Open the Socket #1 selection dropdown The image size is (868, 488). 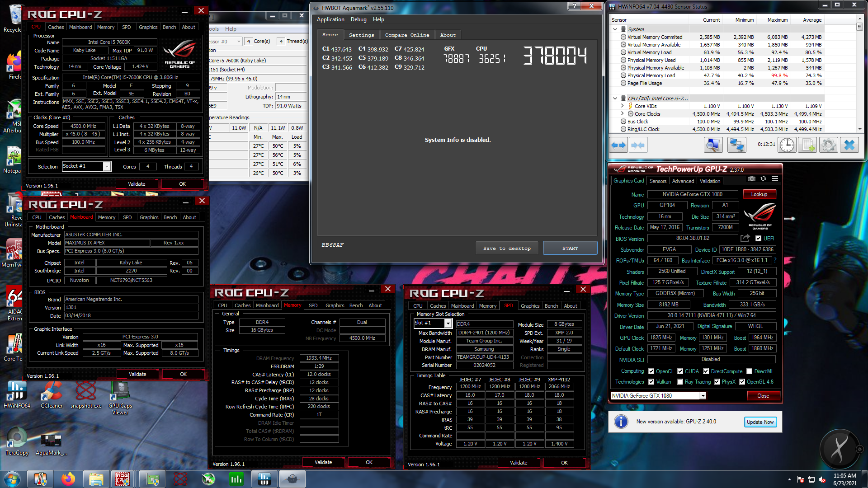[x=107, y=166]
